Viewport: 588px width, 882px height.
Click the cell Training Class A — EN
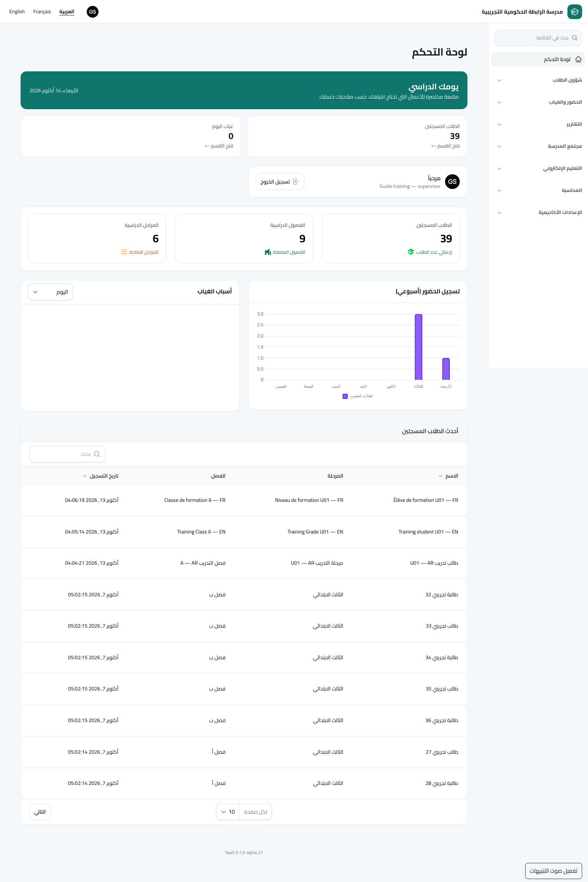201,532
